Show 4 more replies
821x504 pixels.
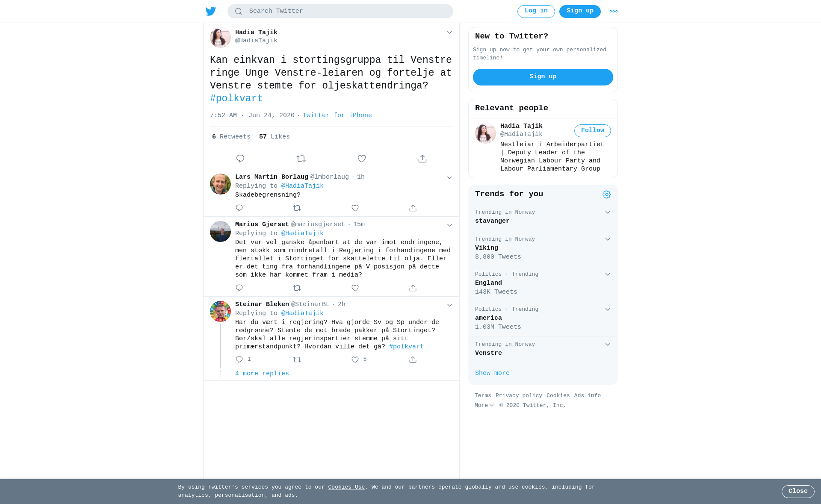point(262,374)
